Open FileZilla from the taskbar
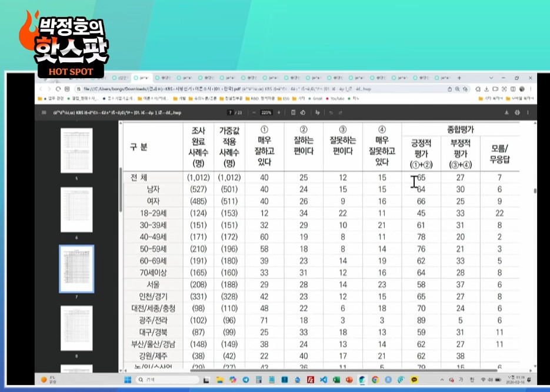 (x=311, y=380)
